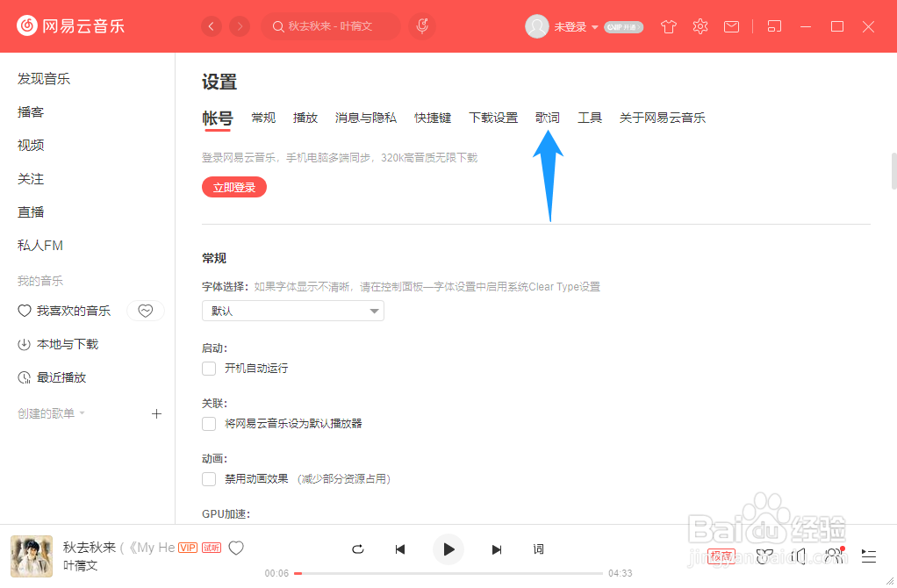
Task: Open 视频 in the sidebar
Action: pos(31,146)
